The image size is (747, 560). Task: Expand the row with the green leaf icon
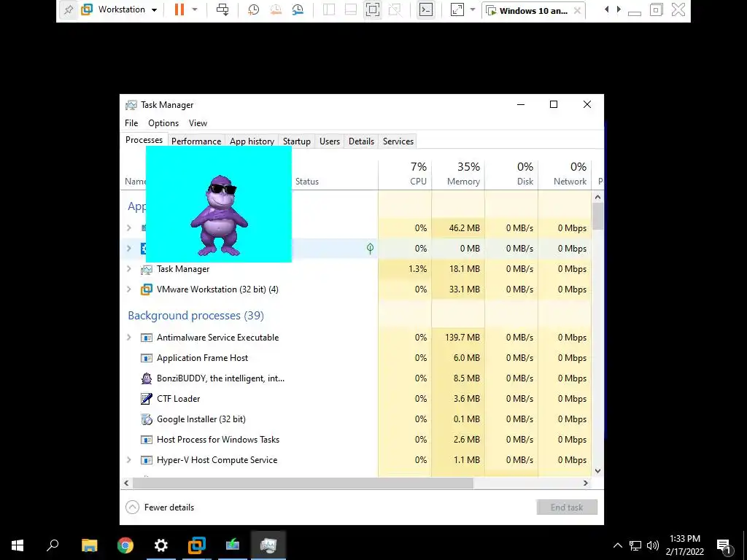pos(128,248)
